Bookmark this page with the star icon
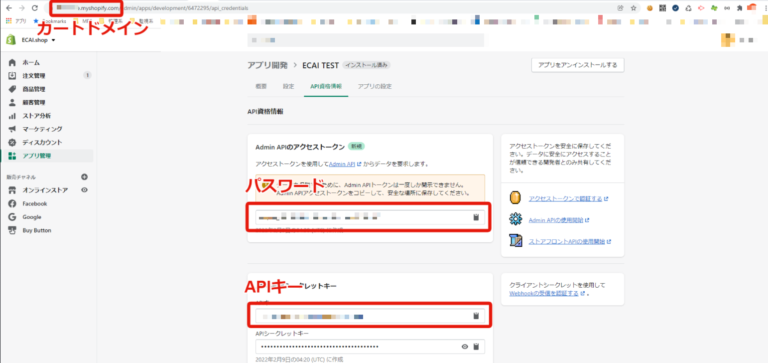 pyautogui.click(x=633, y=8)
